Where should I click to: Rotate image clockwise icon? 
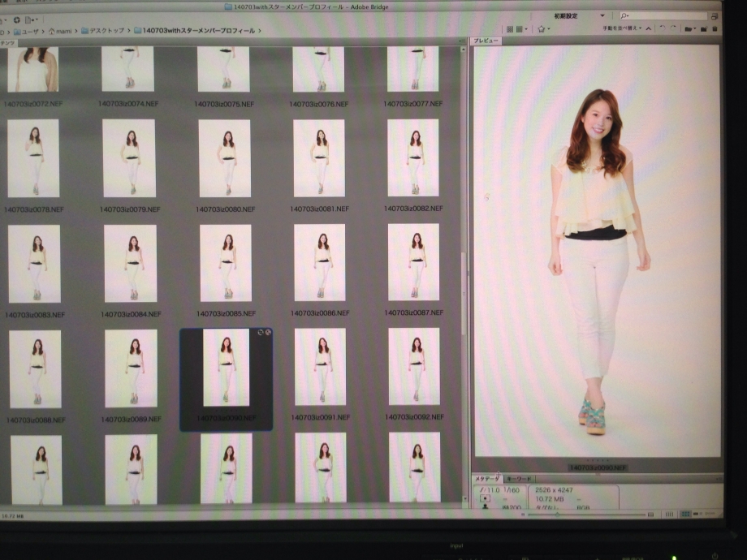673,28
